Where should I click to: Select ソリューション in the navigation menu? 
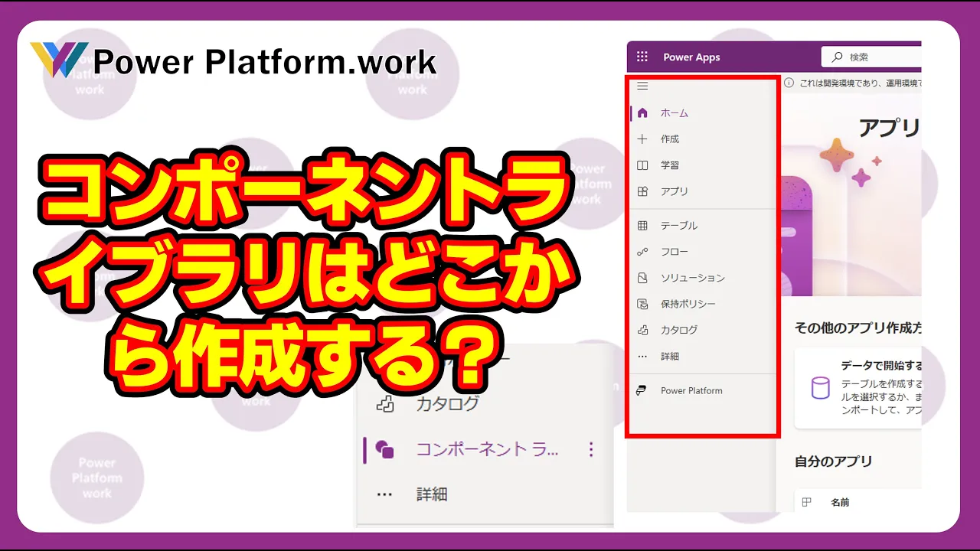click(x=693, y=278)
